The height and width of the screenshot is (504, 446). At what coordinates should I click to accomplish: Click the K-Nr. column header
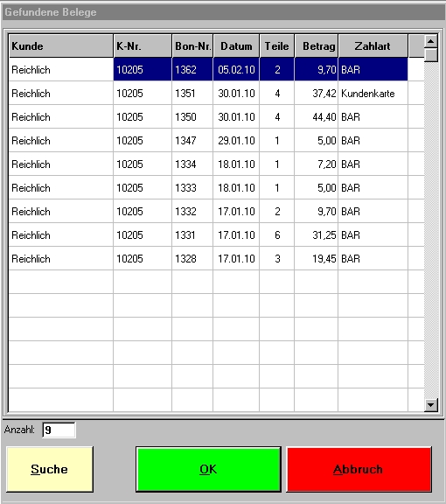(143, 46)
